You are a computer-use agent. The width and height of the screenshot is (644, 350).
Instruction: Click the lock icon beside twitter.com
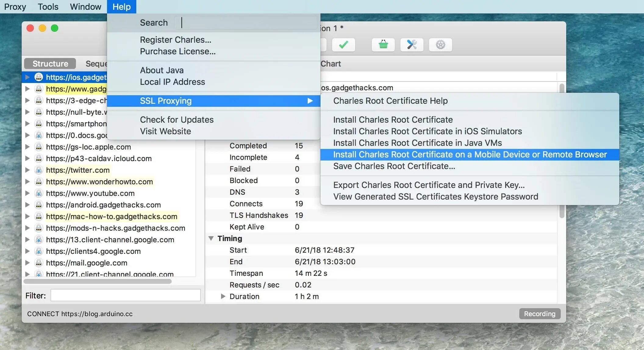pyautogui.click(x=39, y=170)
